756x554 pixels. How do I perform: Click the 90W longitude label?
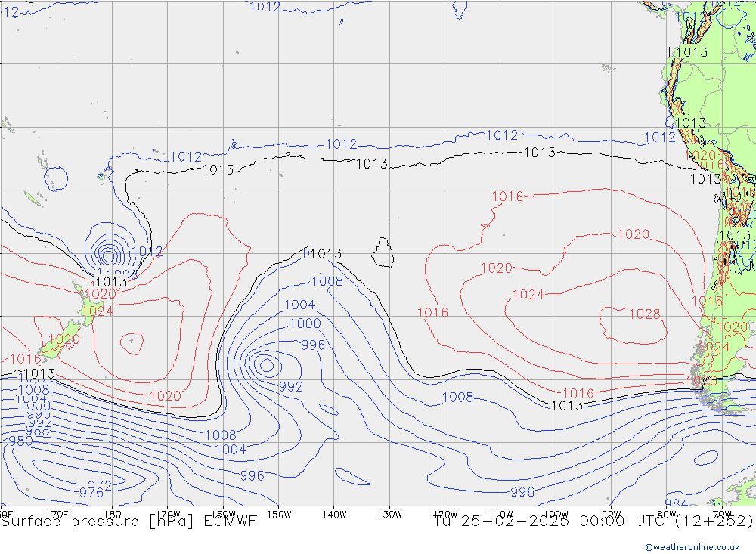(x=612, y=515)
